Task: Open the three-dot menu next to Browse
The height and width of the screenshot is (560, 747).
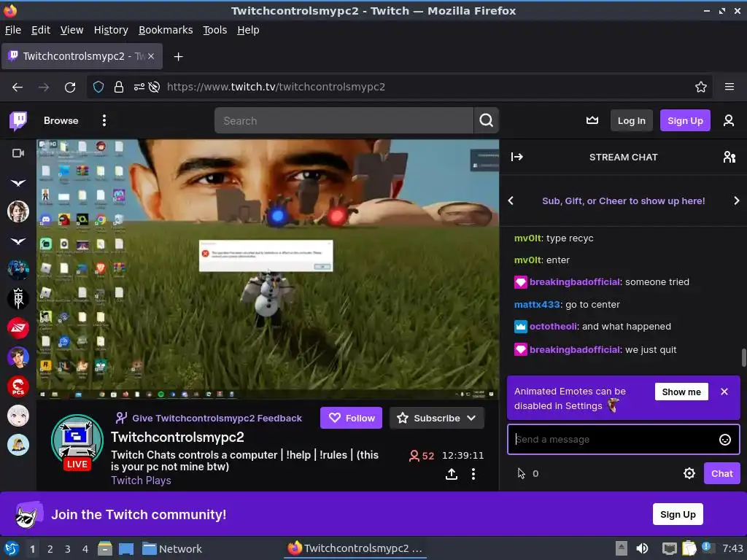Action: coord(104,120)
